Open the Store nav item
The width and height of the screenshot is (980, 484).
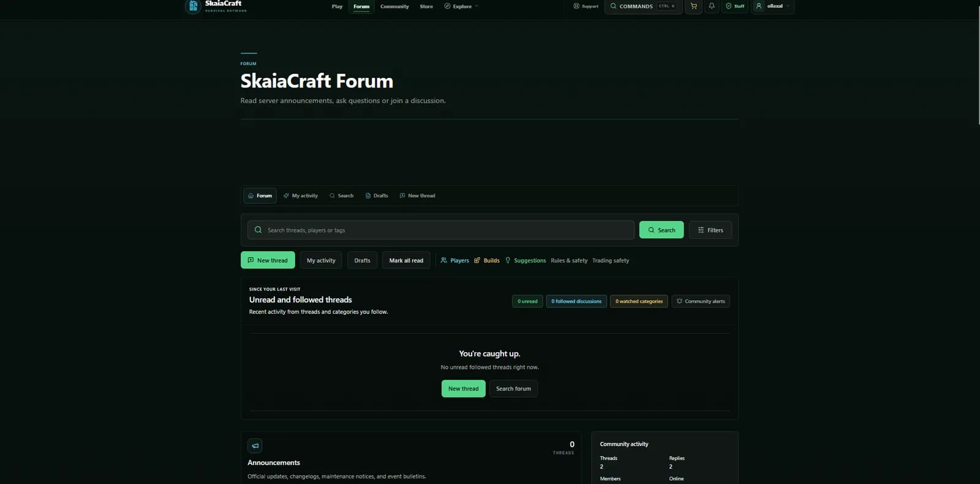coord(426,6)
